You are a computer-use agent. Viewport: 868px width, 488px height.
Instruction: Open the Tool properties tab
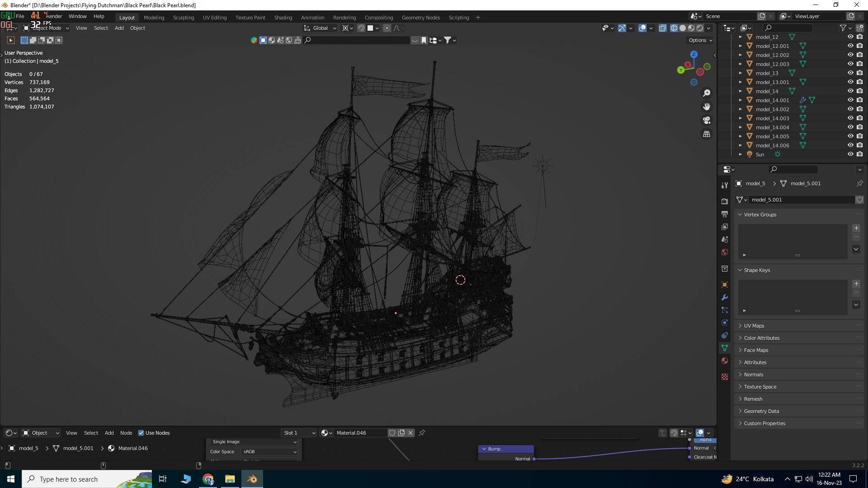[x=725, y=185]
